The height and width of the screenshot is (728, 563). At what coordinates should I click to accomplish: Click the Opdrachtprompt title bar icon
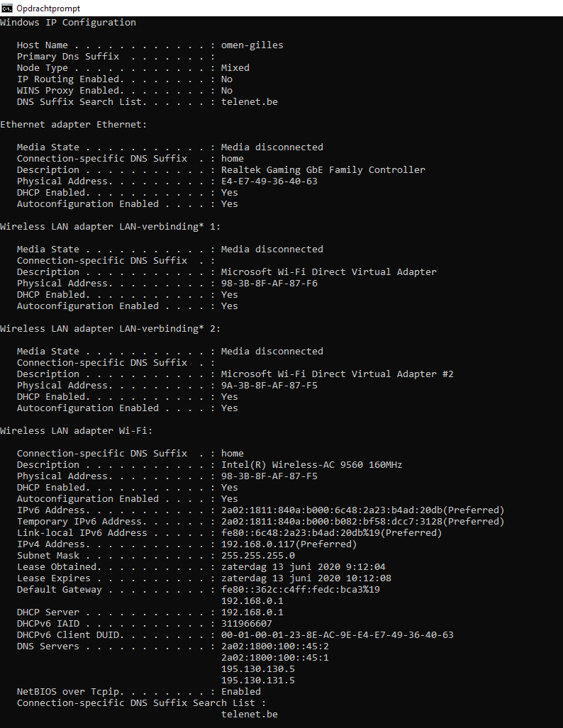7,8
